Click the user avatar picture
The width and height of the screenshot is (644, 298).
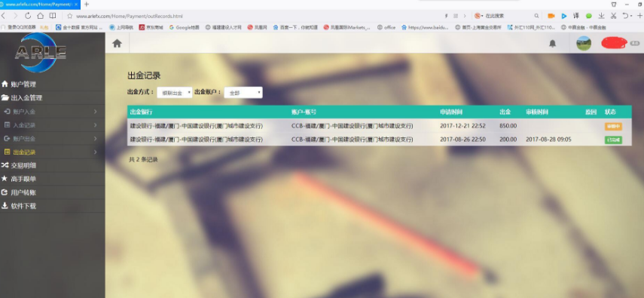(x=584, y=43)
